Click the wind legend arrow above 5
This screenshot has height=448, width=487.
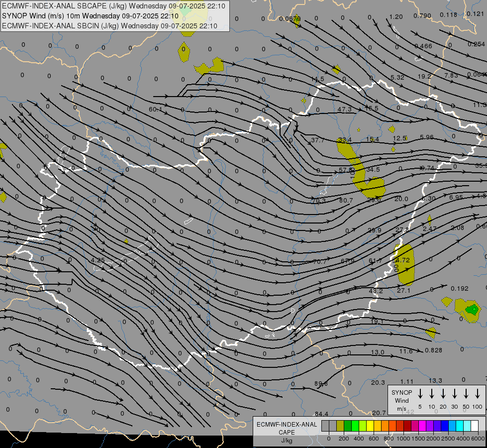click(x=420, y=394)
